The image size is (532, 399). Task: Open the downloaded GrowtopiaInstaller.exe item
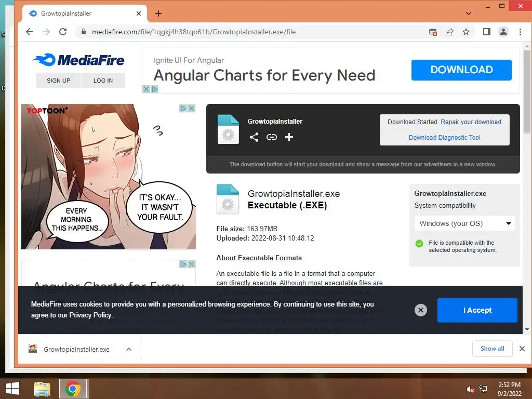coord(76,349)
